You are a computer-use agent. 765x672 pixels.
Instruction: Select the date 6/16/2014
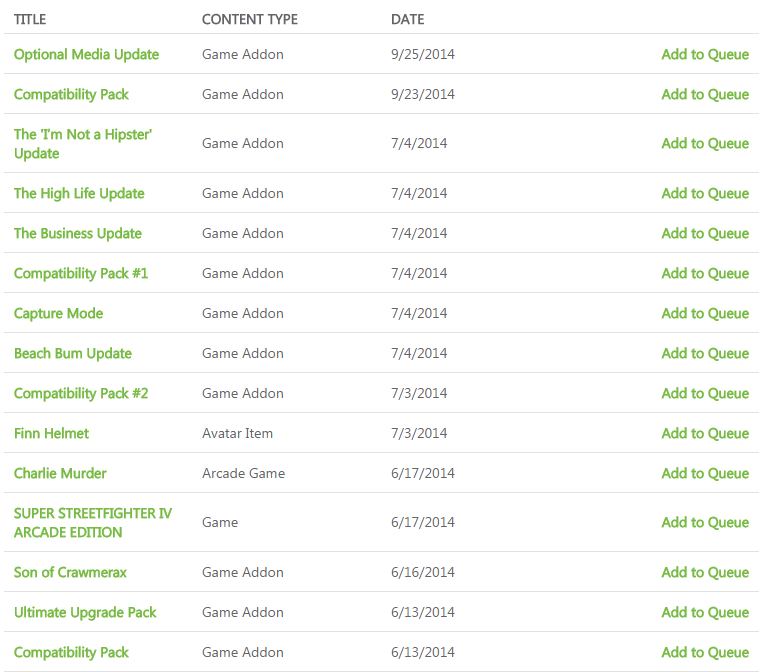click(423, 572)
